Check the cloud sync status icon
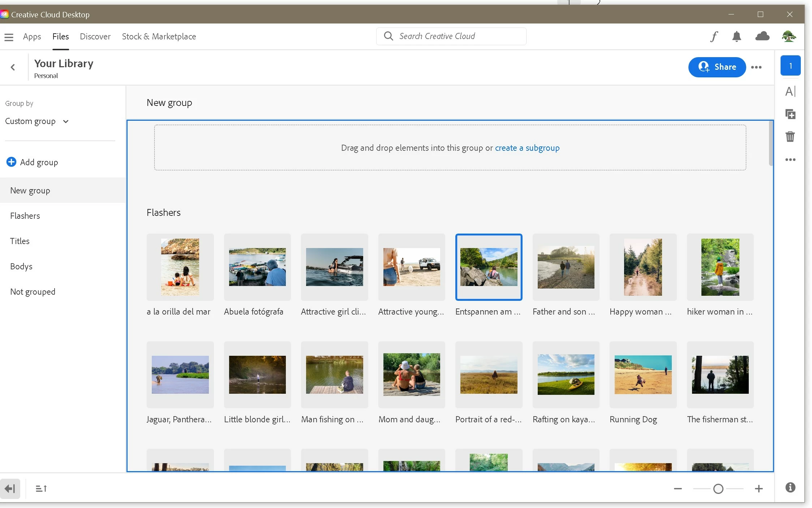The image size is (812, 508). coord(762,36)
